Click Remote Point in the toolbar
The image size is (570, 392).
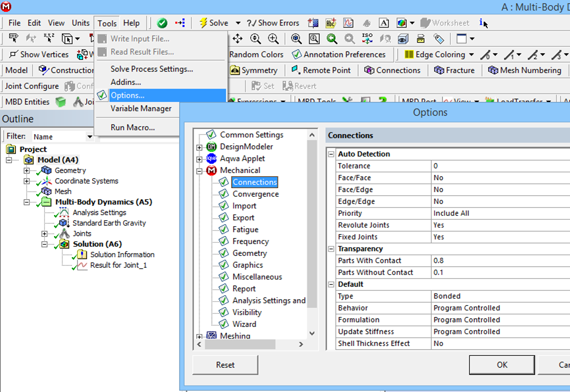tap(321, 70)
